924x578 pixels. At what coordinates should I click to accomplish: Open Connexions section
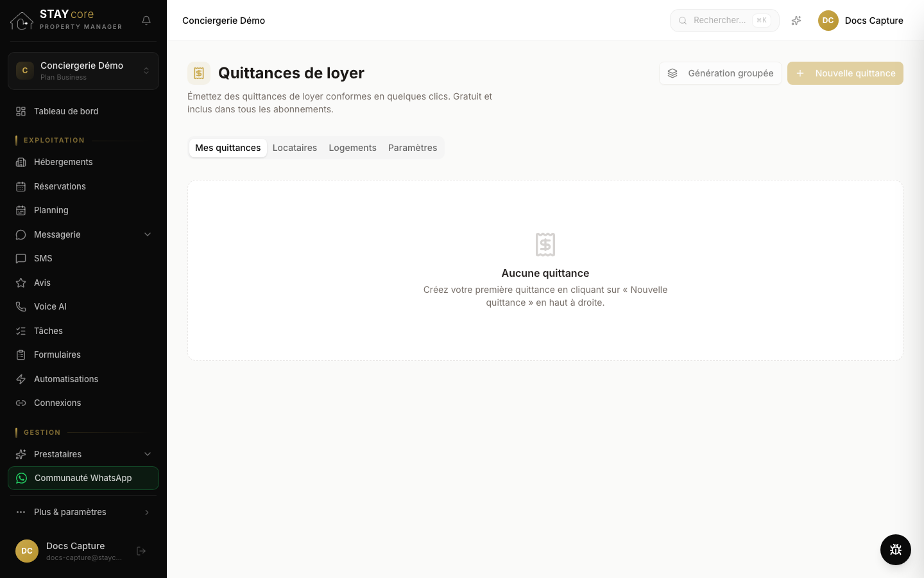point(83,403)
